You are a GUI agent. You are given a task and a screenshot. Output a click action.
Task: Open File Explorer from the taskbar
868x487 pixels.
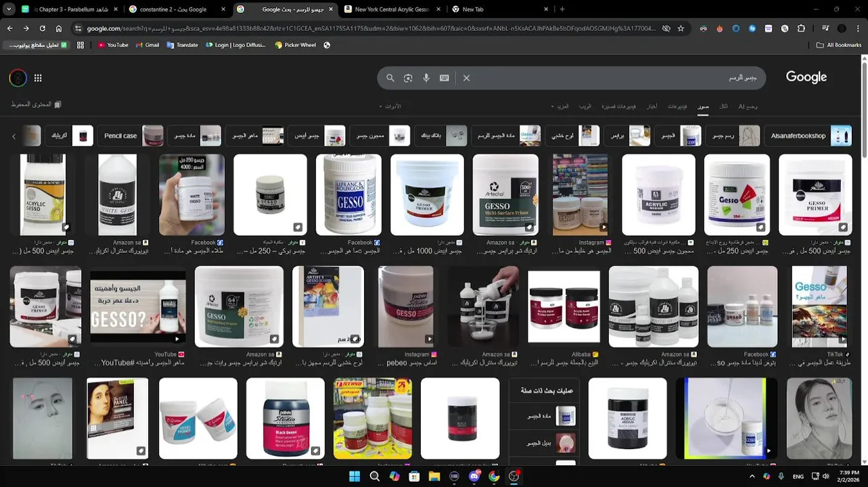tap(434, 476)
